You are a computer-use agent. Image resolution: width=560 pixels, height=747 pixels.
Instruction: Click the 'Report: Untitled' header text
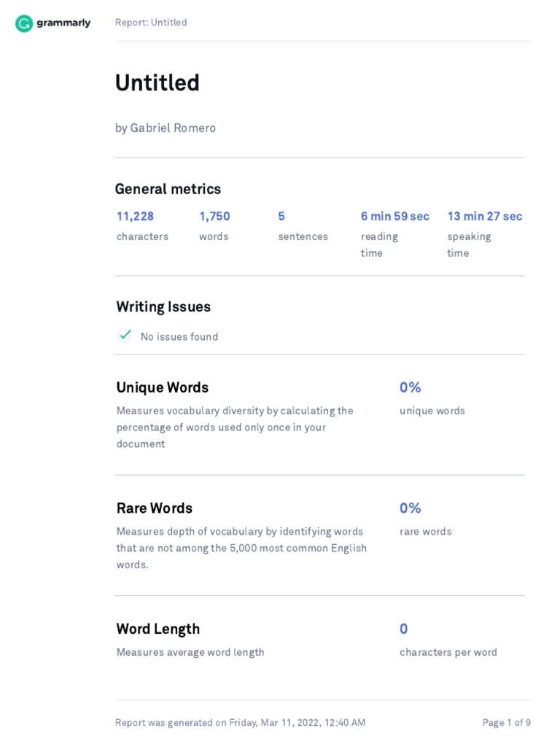point(151,23)
